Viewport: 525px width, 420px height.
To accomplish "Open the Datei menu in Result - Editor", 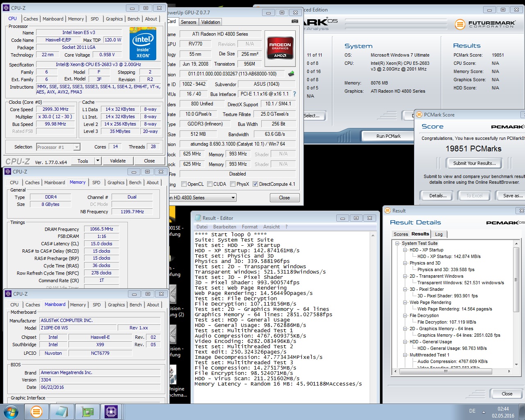I will coord(202,227).
